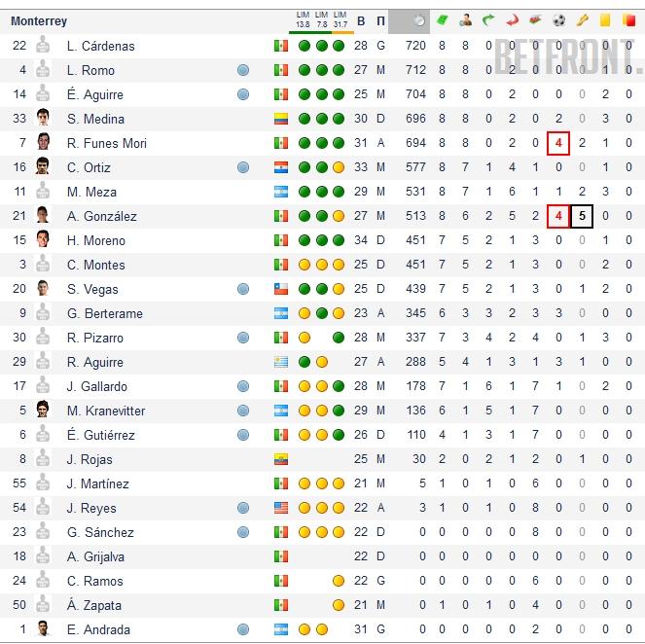This screenshot has height=644, width=645.
Task: Click S. Vegas player photo thumbnail
Action: [43, 289]
